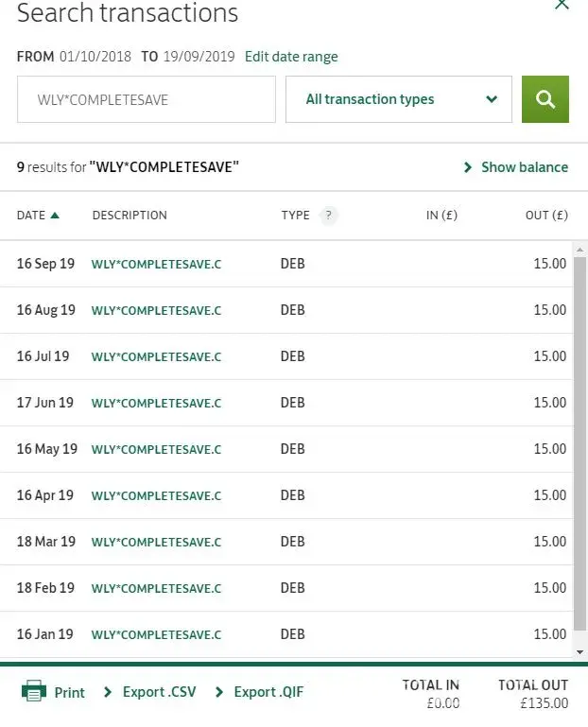Sort by DATE column arrow
This screenshot has width=588, height=727.
[x=55, y=216]
